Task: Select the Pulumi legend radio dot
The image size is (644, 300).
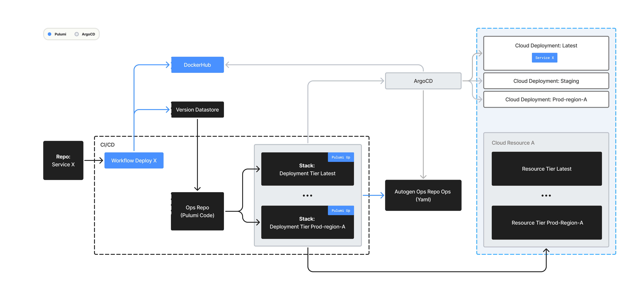Action: pyautogui.click(x=50, y=34)
